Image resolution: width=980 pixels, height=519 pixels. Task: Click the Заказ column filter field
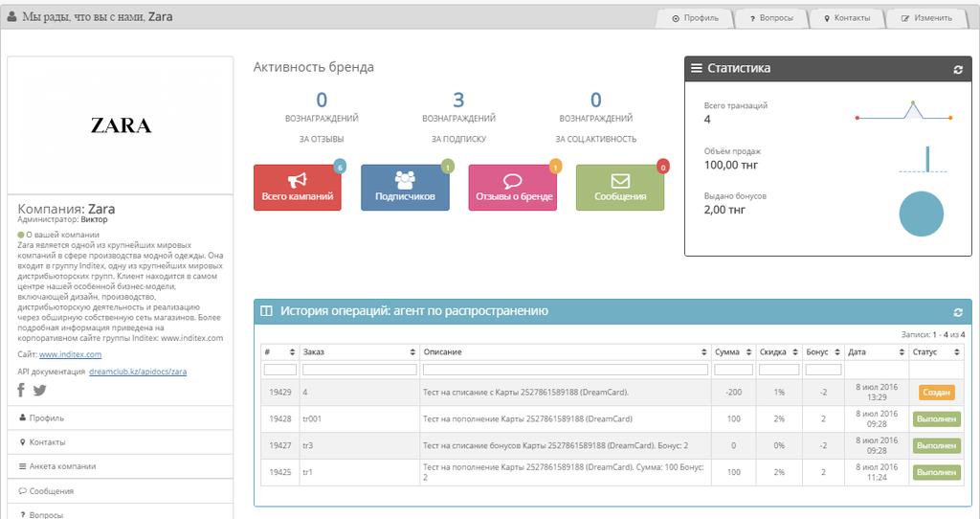tap(360, 370)
